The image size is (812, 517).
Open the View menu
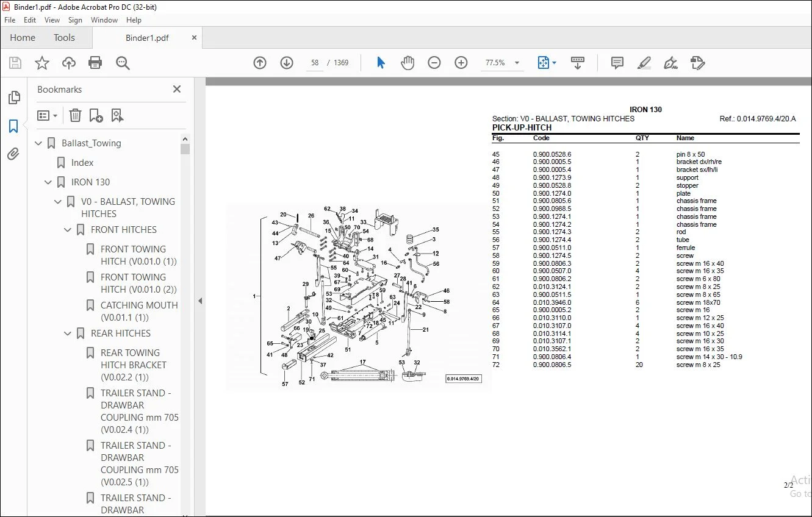[52, 20]
